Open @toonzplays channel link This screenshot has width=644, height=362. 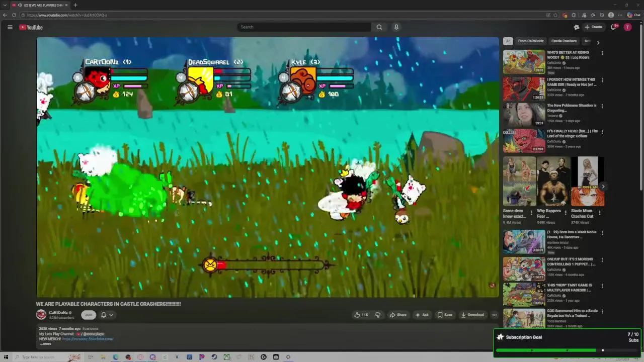click(93, 334)
